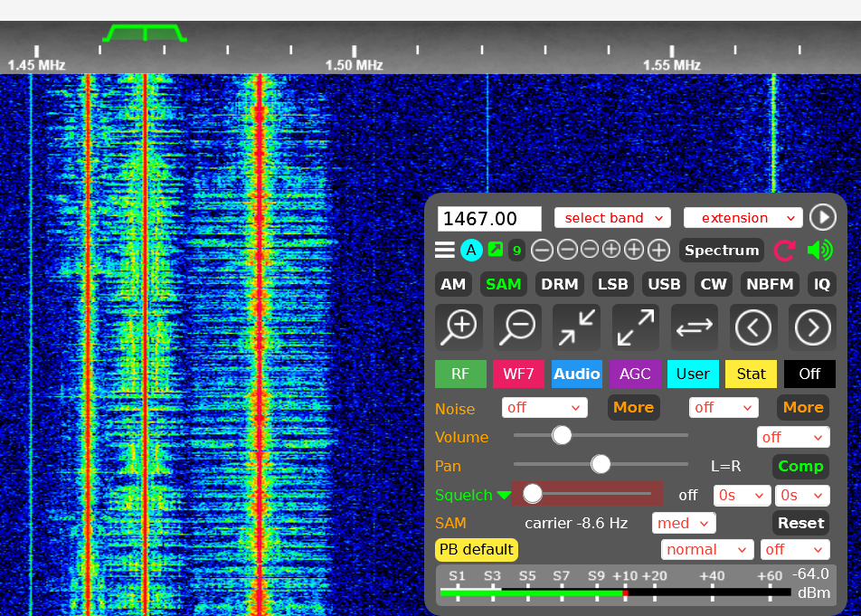Click the frequency input field showing 1467.00
The image size is (861, 616).
[489, 219]
